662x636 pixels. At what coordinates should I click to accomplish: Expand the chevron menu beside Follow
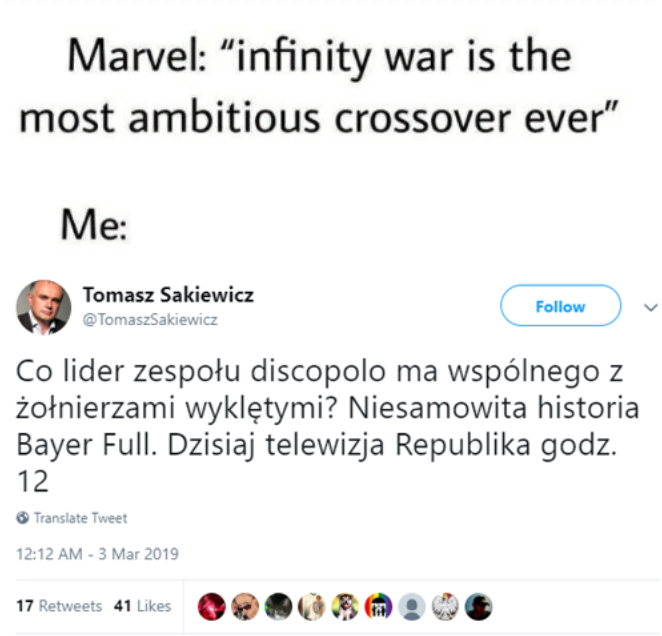point(649,306)
